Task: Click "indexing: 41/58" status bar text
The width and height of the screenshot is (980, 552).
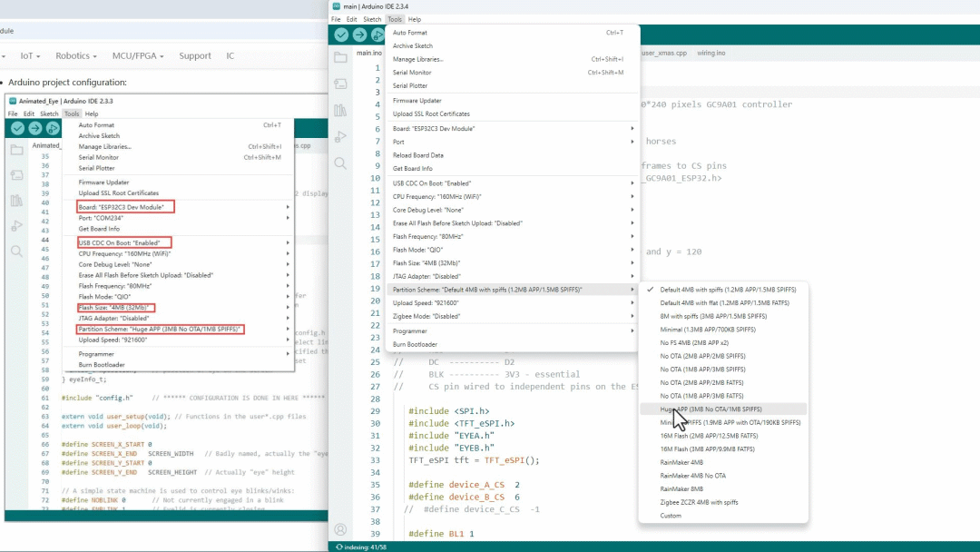Action: (x=365, y=547)
